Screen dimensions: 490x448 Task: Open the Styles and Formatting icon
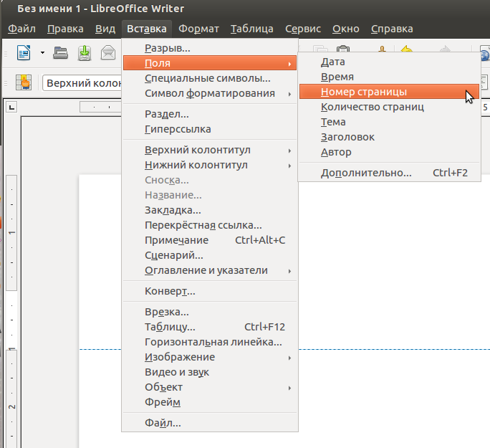[24, 82]
